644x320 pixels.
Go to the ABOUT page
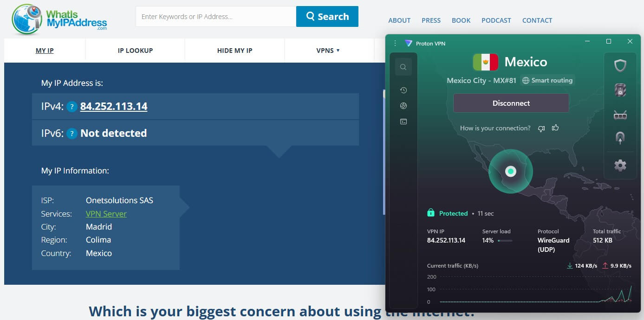click(399, 20)
